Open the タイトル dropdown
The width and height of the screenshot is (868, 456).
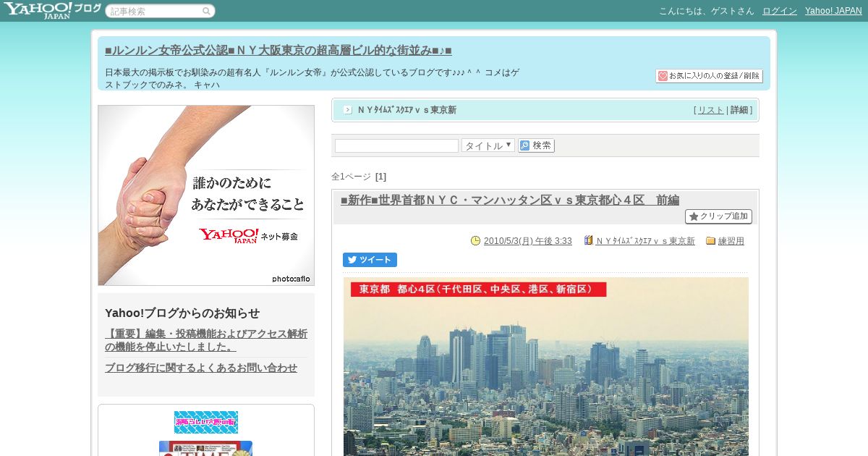pos(488,145)
